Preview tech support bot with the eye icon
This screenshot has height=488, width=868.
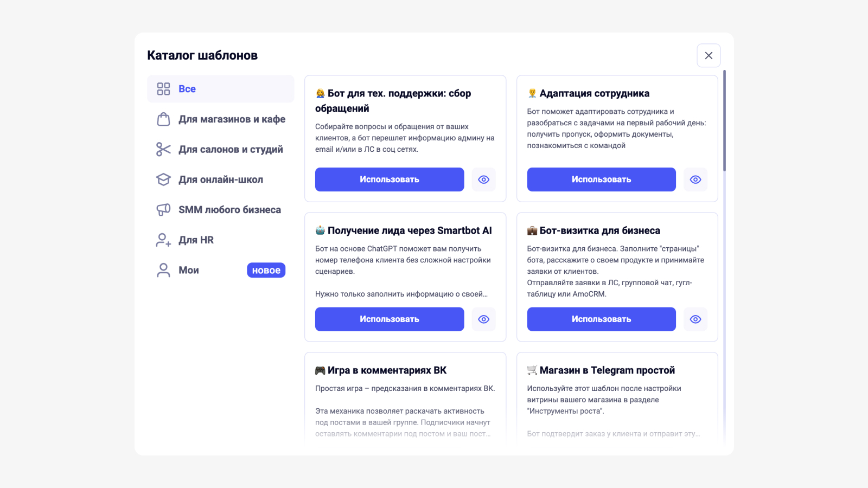point(484,179)
